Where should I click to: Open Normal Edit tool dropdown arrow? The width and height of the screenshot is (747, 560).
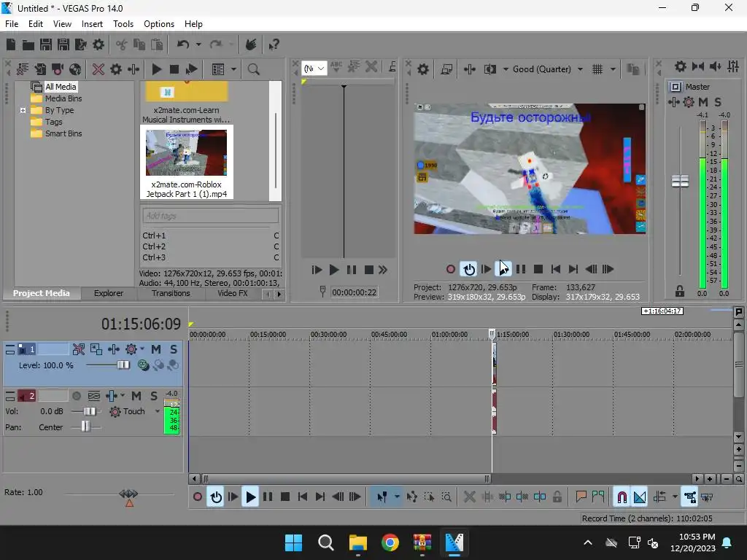(x=397, y=497)
